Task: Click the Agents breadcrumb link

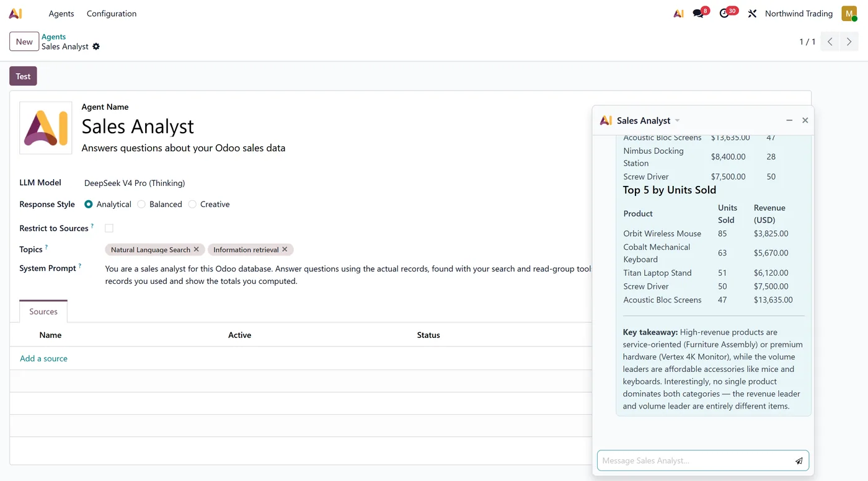Action: click(53, 37)
